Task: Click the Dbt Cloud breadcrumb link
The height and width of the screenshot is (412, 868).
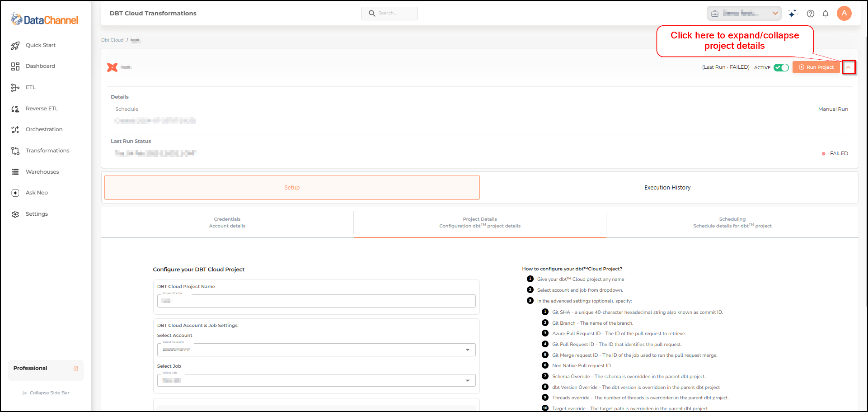Action: pos(112,40)
